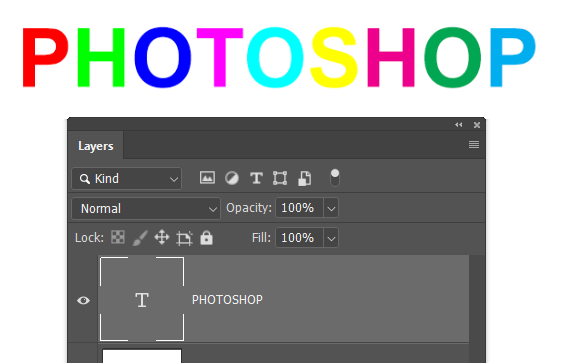The width and height of the screenshot is (570, 363).
Task: Open the Kind filter type dropdown
Action: point(127,178)
